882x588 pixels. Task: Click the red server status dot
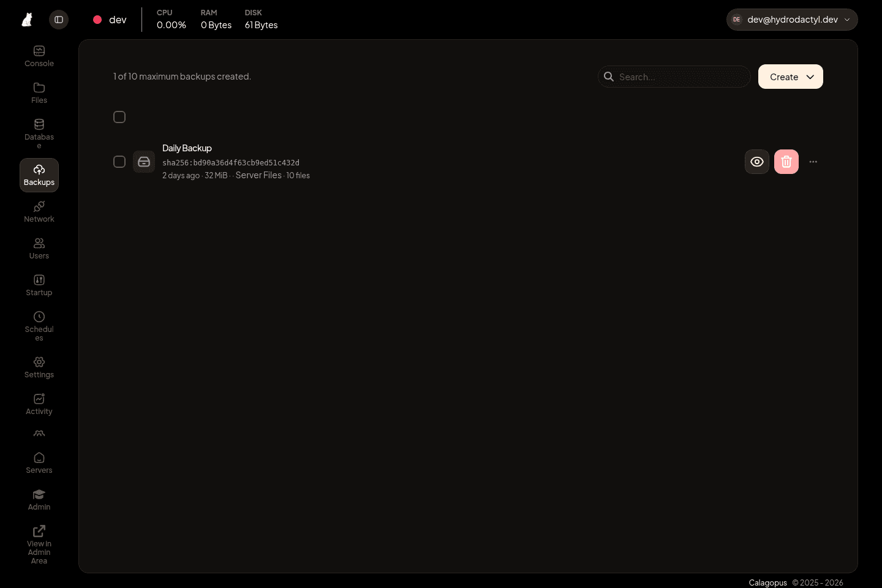click(97, 20)
